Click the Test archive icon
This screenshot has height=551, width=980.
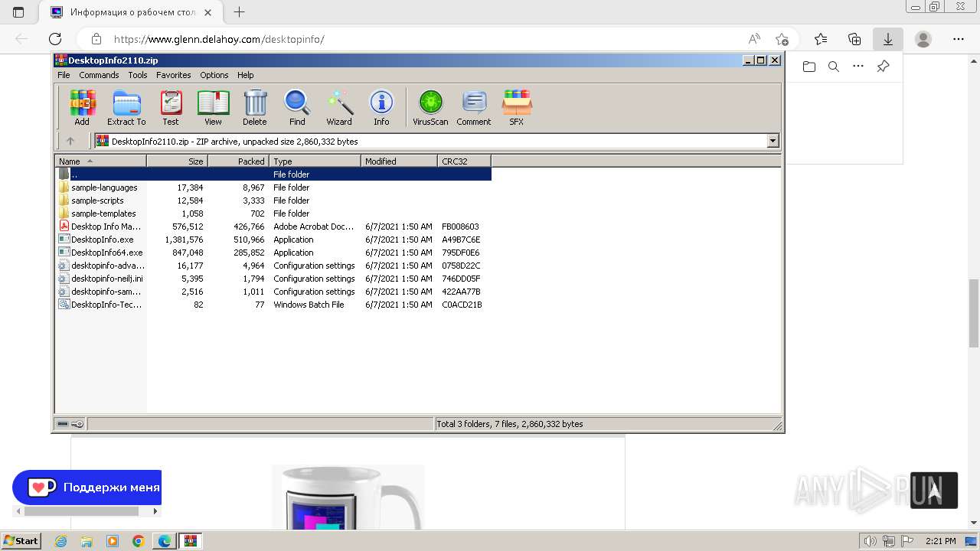pyautogui.click(x=171, y=107)
